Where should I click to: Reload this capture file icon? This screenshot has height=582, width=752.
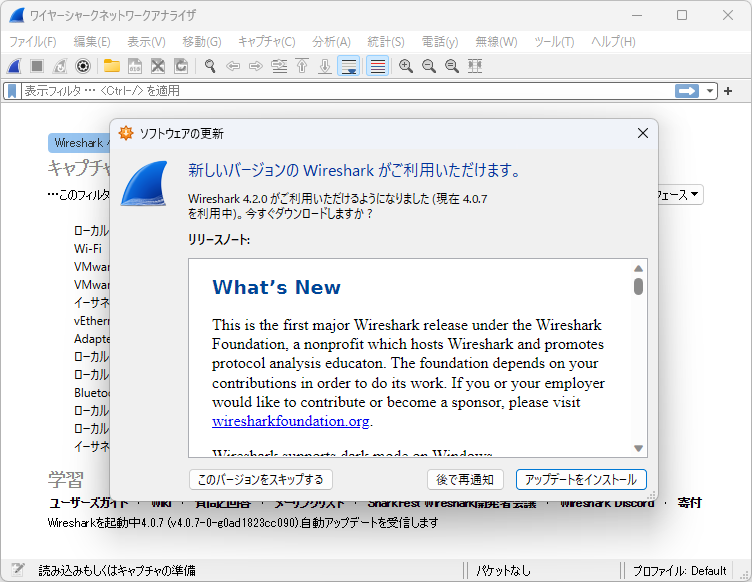point(181,66)
